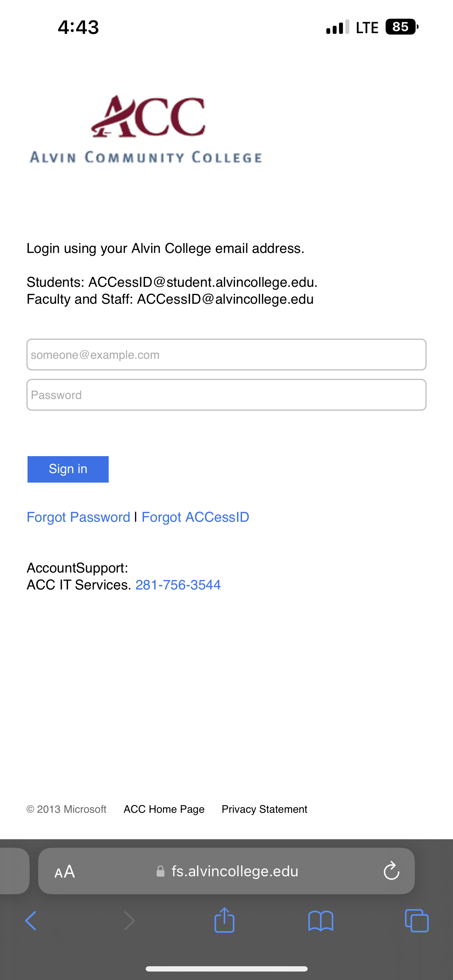Image resolution: width=453 pixels, height=980 pixels.
Task: Open the Safari share sheet icon
Action: [224, 920]
